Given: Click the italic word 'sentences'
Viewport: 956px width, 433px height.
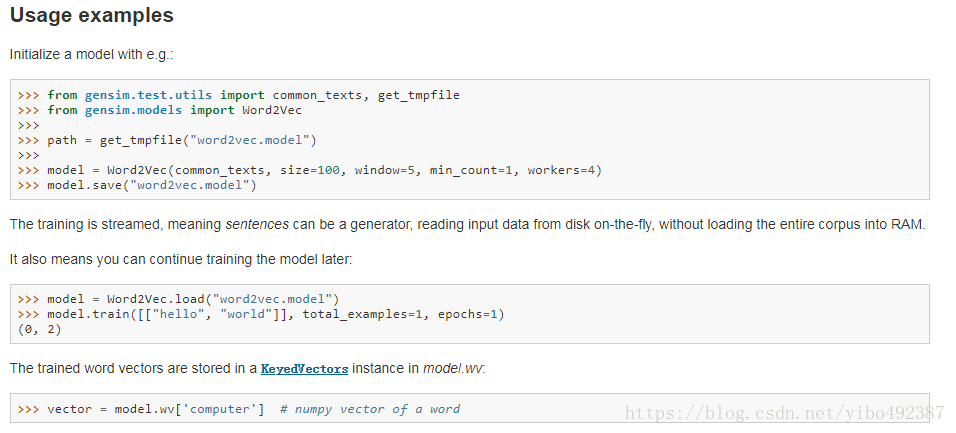Looking at the screenshot, I should point(257,224).
